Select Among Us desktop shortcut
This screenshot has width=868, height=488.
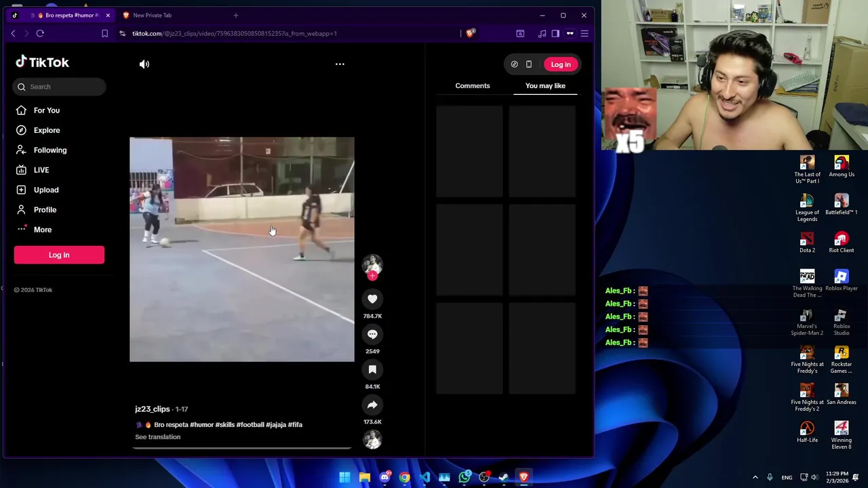point(842,167)
